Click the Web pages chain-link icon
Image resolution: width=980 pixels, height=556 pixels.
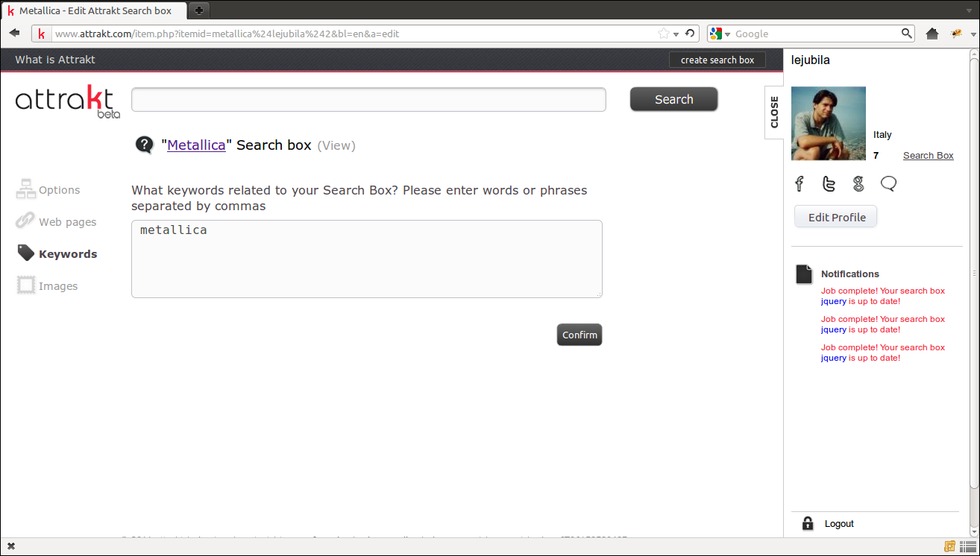[26, 221]
